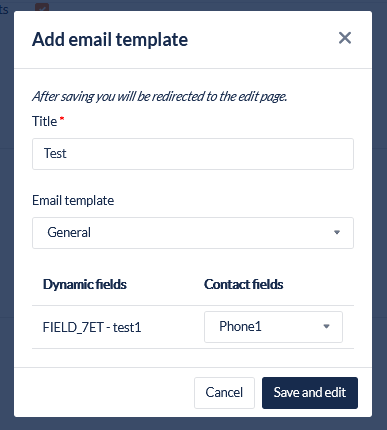
Task: Click the Title field label
Action: pyautogui.click(x=44, y=121)
